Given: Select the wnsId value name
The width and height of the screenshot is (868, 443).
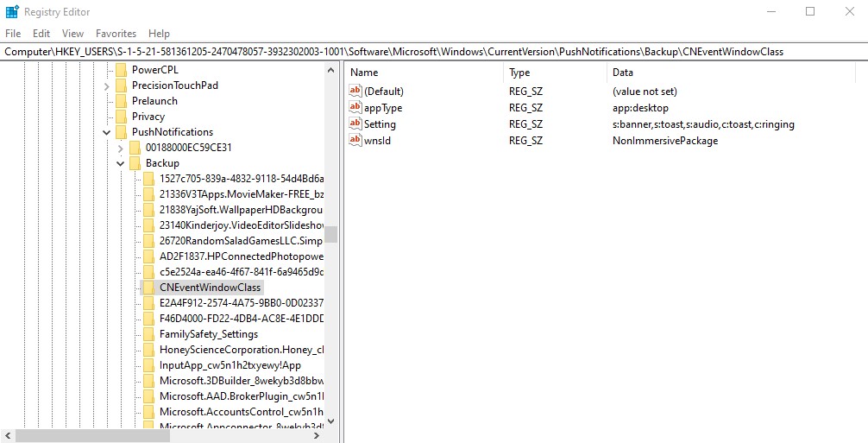Looking at the screenshot, I should 378,141.
